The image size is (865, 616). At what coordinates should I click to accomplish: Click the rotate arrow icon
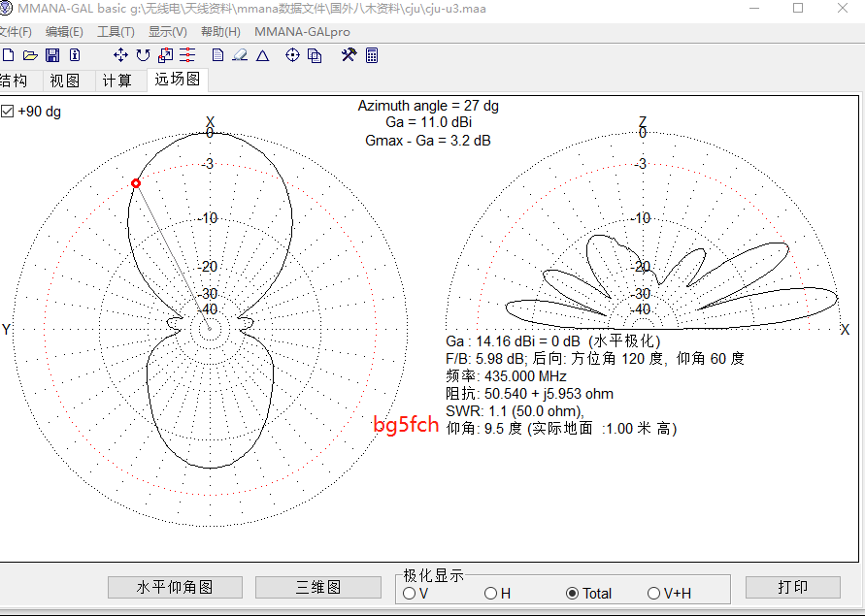143,55
